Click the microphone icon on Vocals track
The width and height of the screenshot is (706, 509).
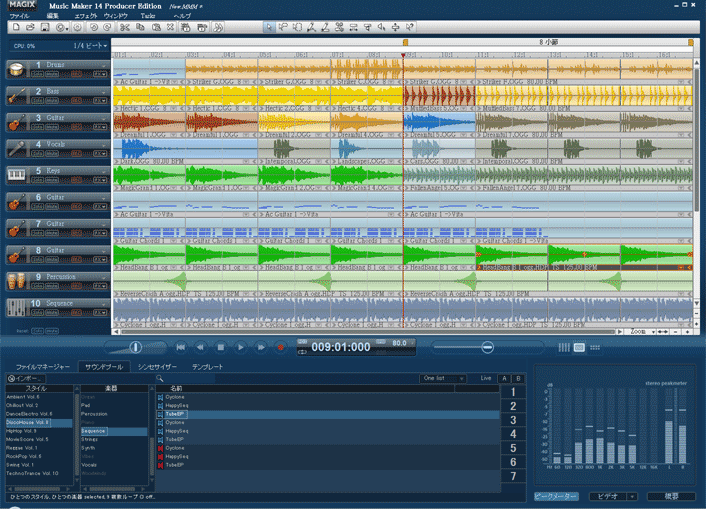pos(16,149)
